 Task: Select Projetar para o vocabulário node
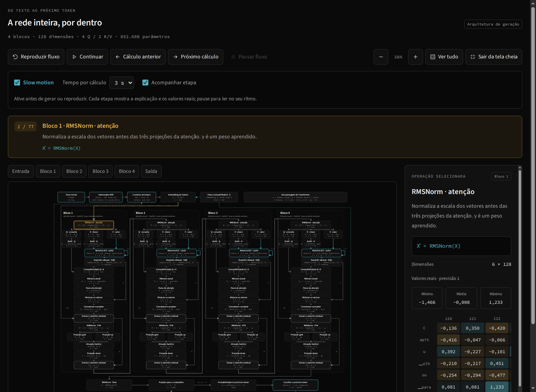(x=171, y=385)
